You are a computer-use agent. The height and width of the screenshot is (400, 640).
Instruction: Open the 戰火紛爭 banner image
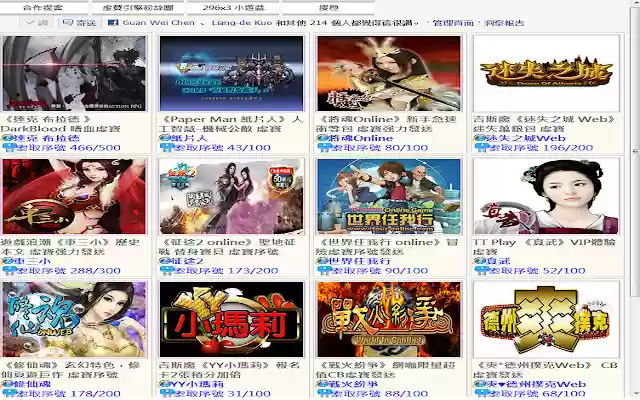pos(389,320)
